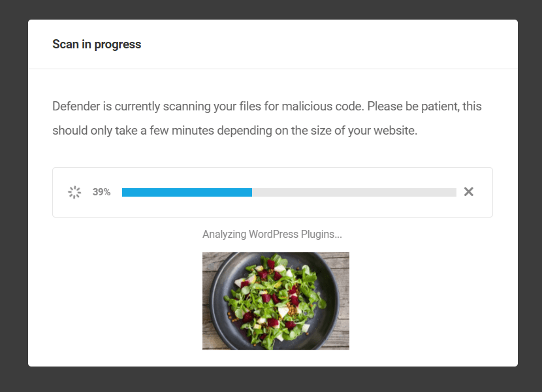542x392 pixels.
Task: Click the "Analyzing WordPress Plugins..." status text
Action: click(272, 234)
